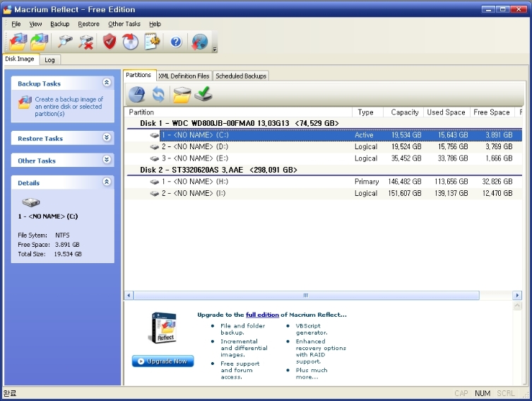Click the red shield verify icon
The width and height of the screenshot is (532, 401).
tap(110, 42)
